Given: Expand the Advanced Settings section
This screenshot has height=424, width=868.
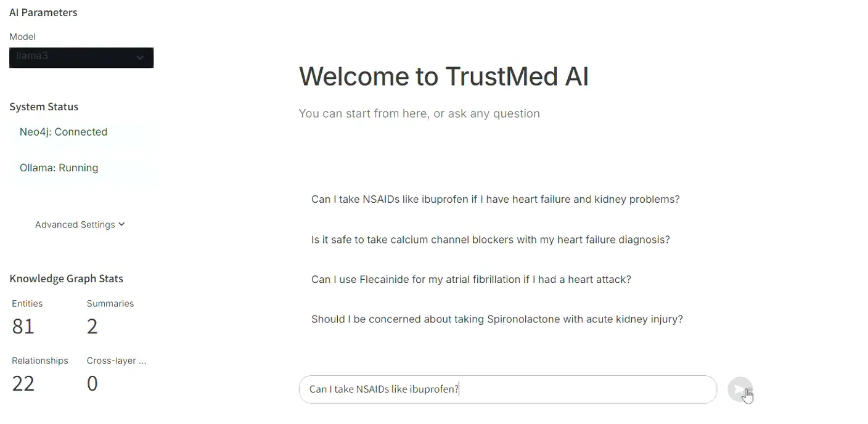Looking at the screenshot, I should coord(75,224).
